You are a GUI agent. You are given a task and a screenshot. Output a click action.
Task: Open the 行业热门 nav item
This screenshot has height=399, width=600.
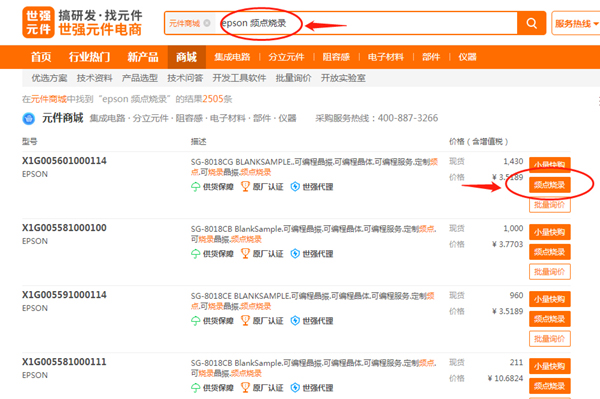coord(89,57)
